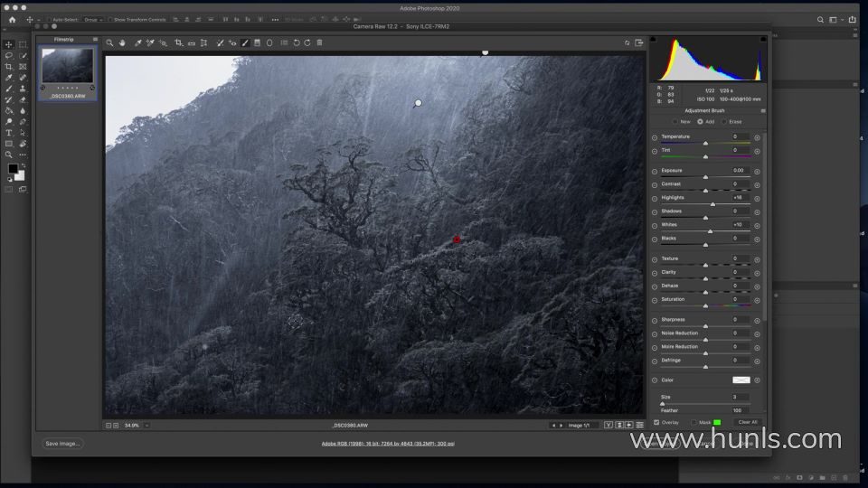868x488 pixels.
Task: Select the Camera Raw Hand tool
Action: coord(122,42)
